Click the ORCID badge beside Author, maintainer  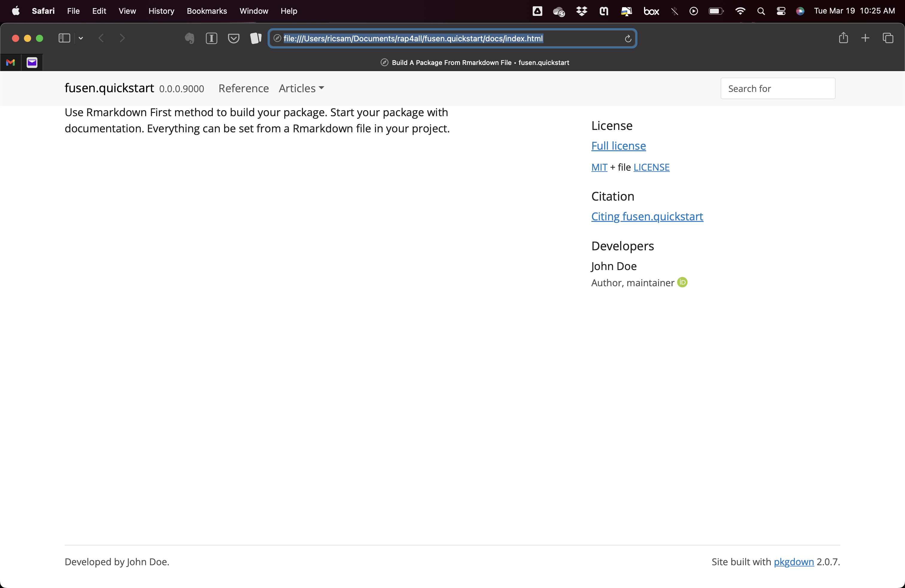(x=682, y=282)
